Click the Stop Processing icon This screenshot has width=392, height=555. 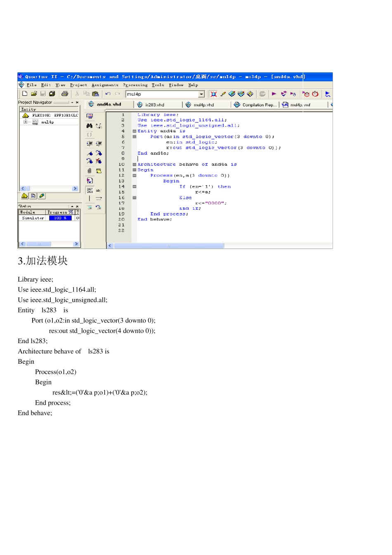262,94
